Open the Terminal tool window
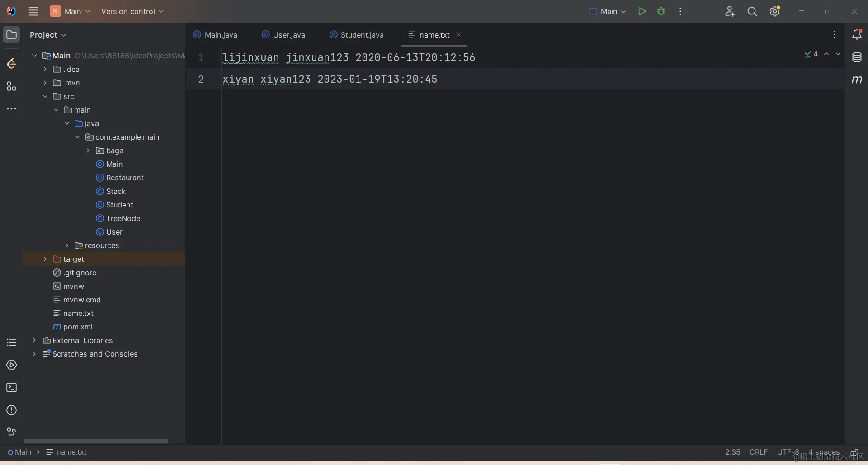Screen dimensions: 868x465 [x=11, y=388]
